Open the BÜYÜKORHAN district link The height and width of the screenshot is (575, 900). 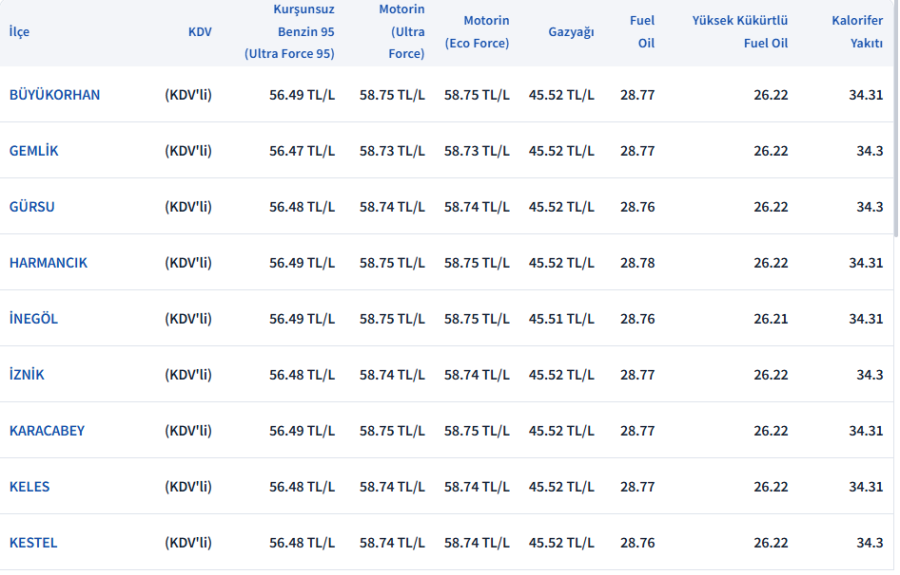point(54,95)
